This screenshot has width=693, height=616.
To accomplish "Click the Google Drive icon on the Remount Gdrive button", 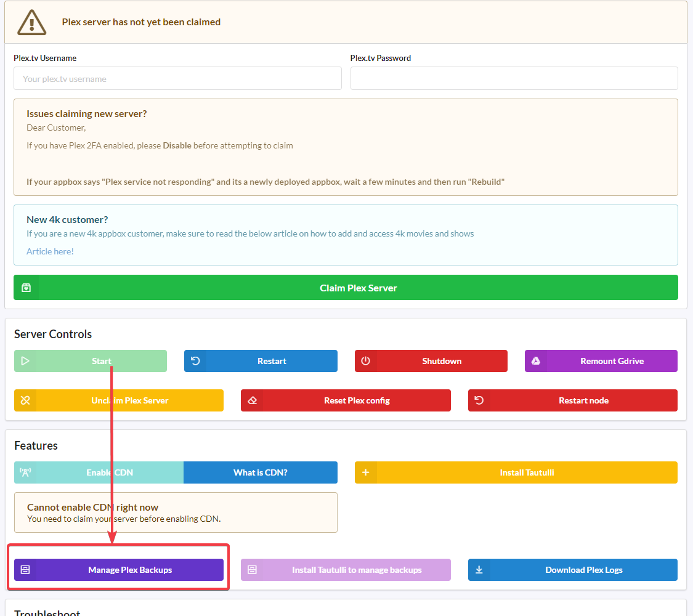I will [536, 361].
